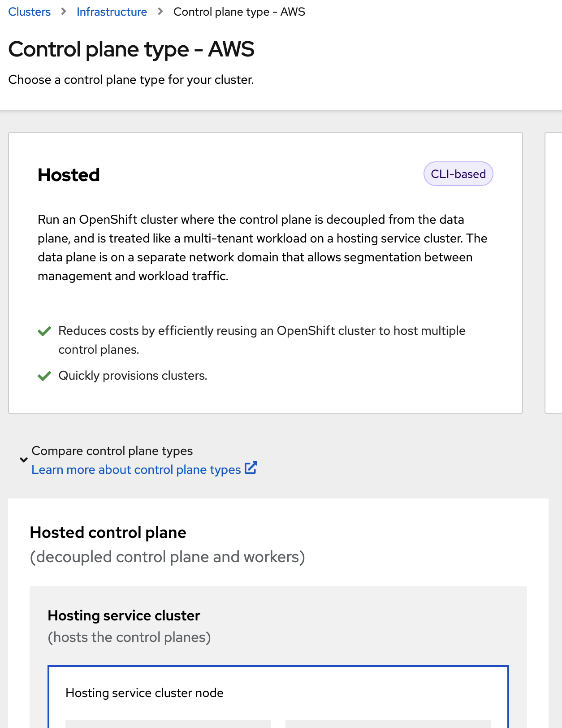This screenshot has height=728, width=562.
Task: Click the green checkmark beside 'Quickly provisions clusters'
Action: pyautogui.click(x=44, y=376)
